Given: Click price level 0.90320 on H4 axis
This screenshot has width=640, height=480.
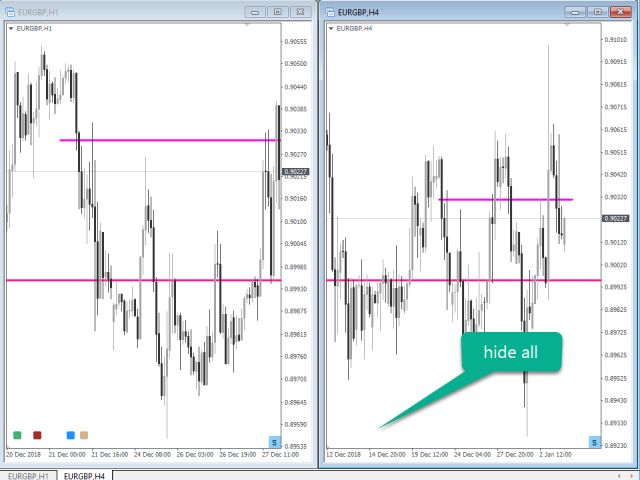Looking at the screenshot, I should [616, 197].
